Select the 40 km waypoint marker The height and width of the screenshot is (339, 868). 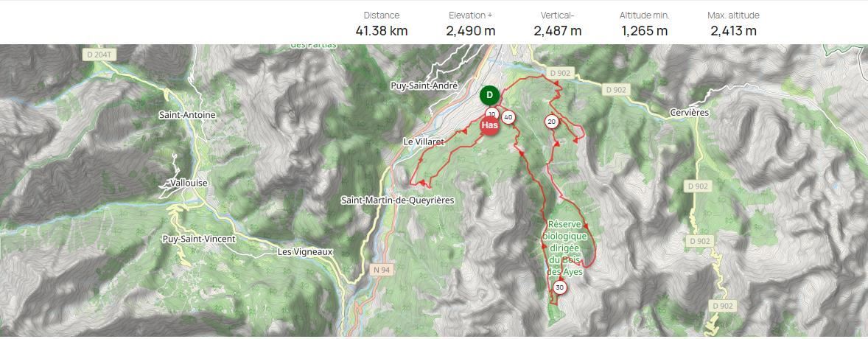click(x=508, y=117)
